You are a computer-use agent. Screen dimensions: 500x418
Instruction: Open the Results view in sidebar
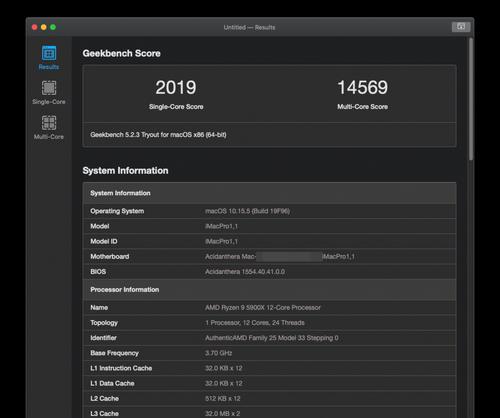click(49, 57)
